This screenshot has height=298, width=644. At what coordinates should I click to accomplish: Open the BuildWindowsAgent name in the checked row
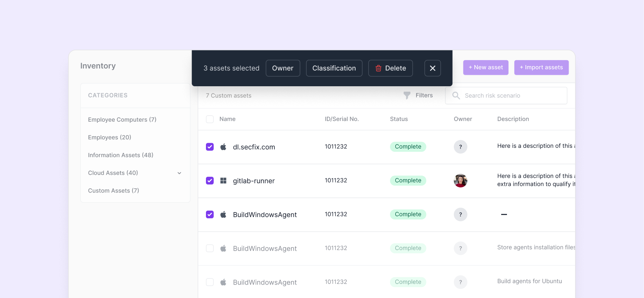tap(265, 215)
